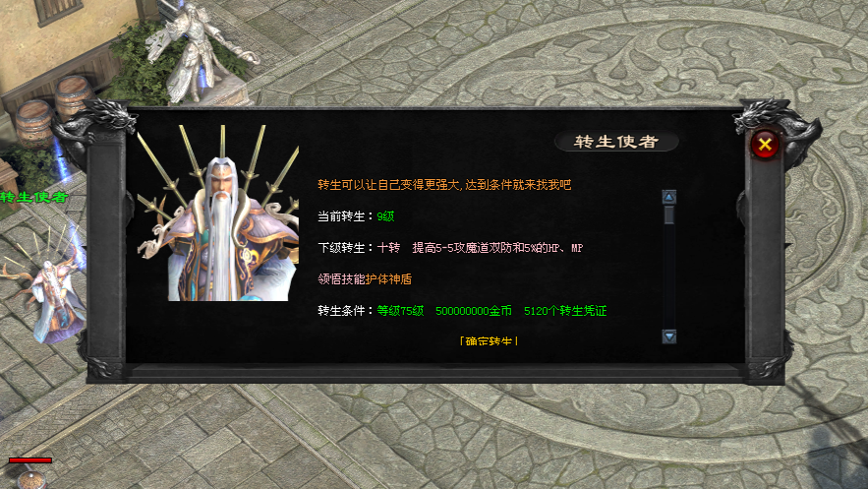Click the scrollbar thumb in the dialog
868x489 pixels.
coord(669,214)
